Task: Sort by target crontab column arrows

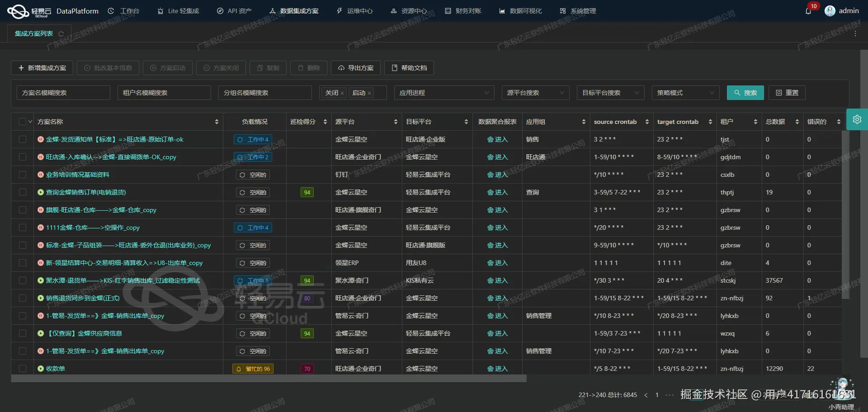Action: [x=710, y=122]
